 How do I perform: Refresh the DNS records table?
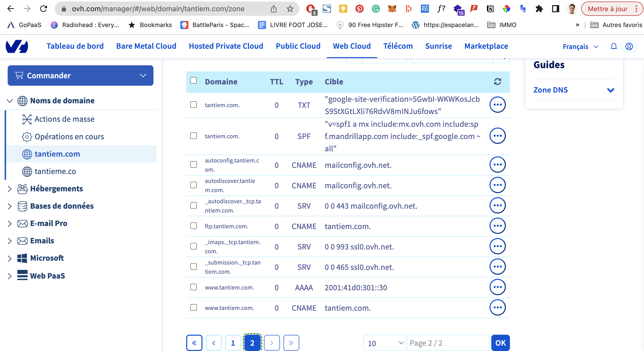[497, 82]
